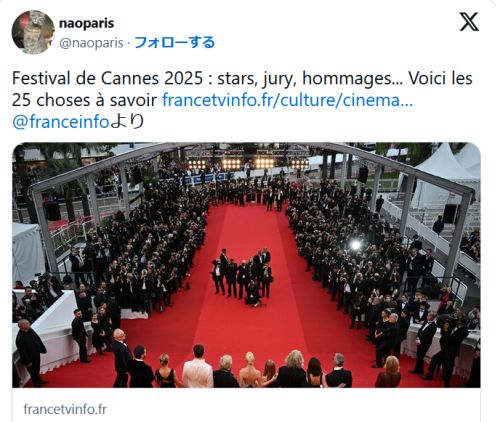The image size is (500, 422).
Task: Open francetvinfo.fr/culture/cinema… link in tweet
Action: tap(287, 100)
